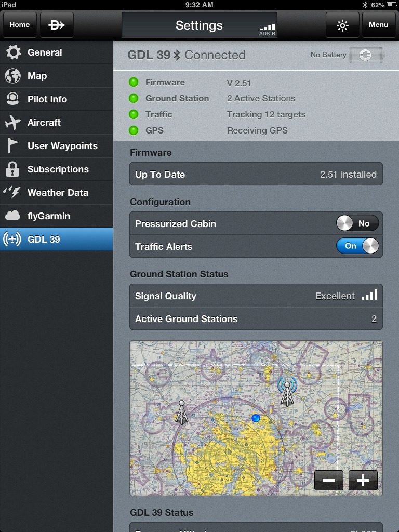
Task: Tap the inactive tower icon on map
Action: click(181, 412)
